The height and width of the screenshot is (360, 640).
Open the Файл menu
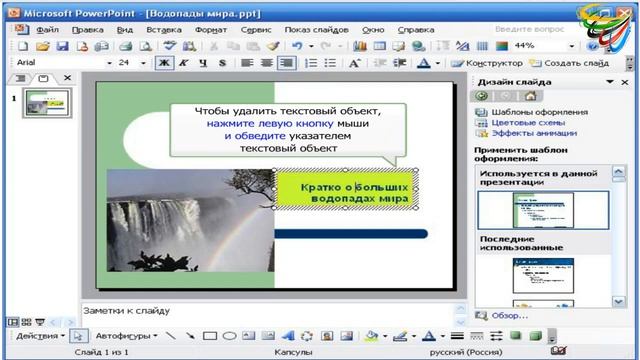[x=47, y=30]
